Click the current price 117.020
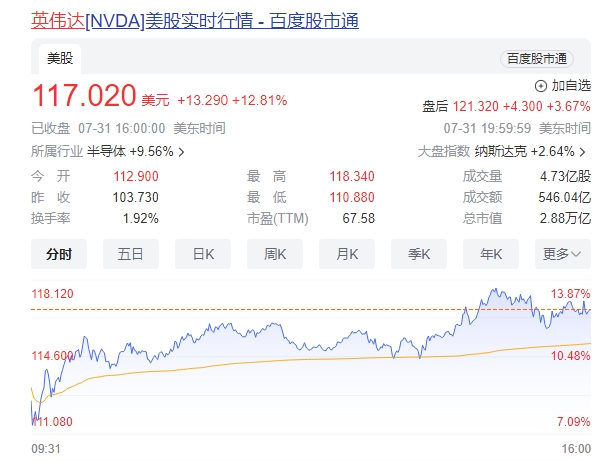Image resolution: width=613 pixels, height=461 pixels. click(x=84, y=95)
